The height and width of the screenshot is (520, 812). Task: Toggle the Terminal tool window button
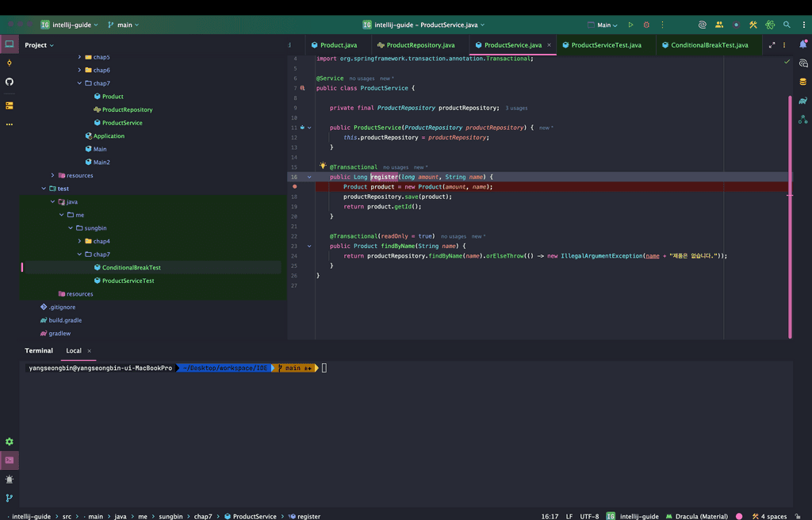click(x=10, y=460)
